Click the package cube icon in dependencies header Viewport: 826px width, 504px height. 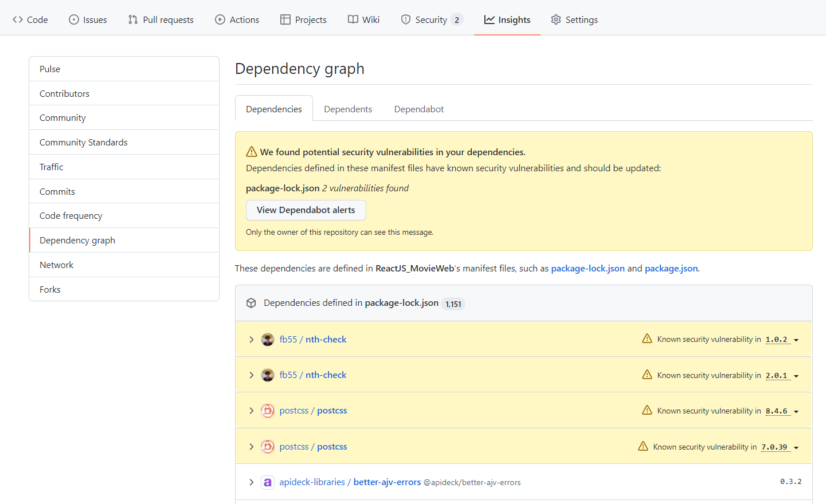point(251,303)
